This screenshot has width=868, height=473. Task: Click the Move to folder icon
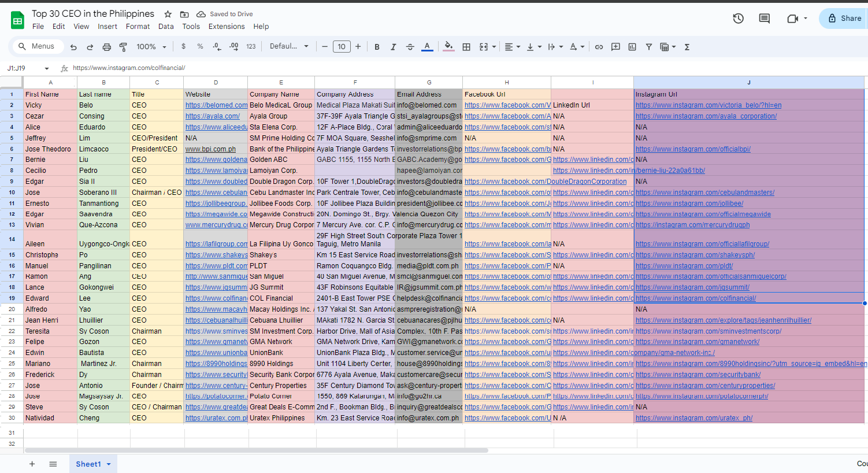click(x=184, y=14)
